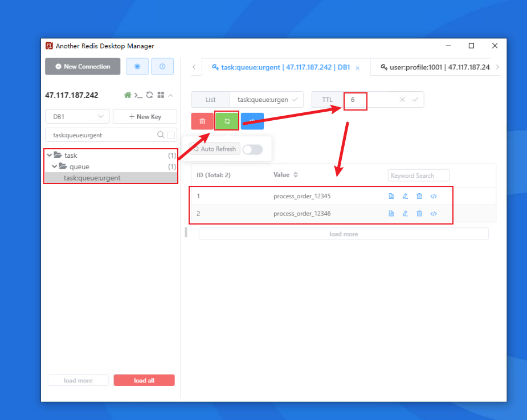Open command log clock icon
This screenshot has height=420, width=527.
pos(162,66)
